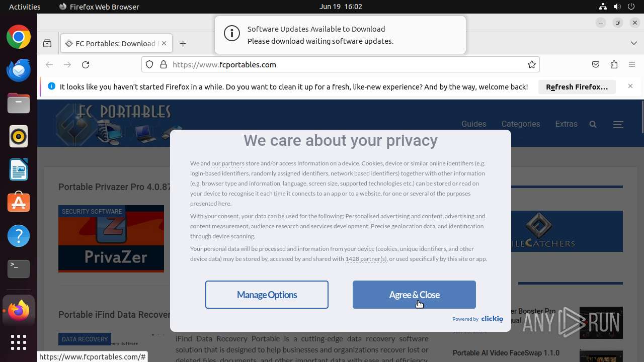Click the bookmark star icon
The image size is (644, 362).
531,64
